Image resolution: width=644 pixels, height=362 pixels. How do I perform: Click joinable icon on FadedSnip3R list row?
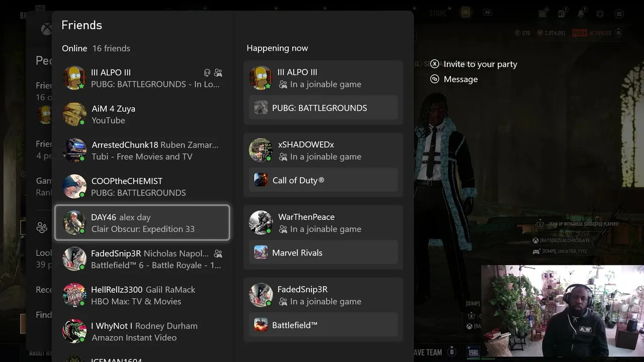click(x=218, y=253)
